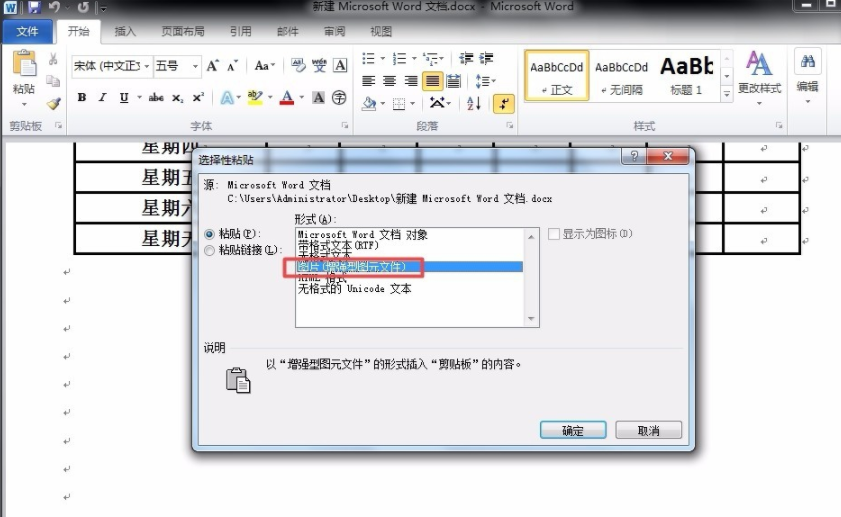This screenshot has width=841, height=517.
Task: Apply Underline formatting
Action: pyautogui.click(x=124, y=97)
